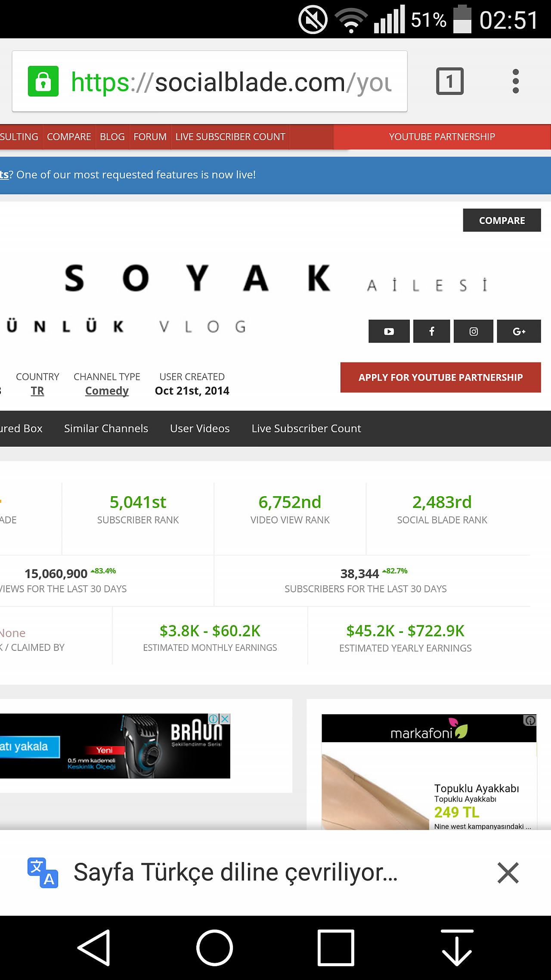Open the FORUM menu item
This screenshot has height=980, width=551.
[x=150, y=137]
